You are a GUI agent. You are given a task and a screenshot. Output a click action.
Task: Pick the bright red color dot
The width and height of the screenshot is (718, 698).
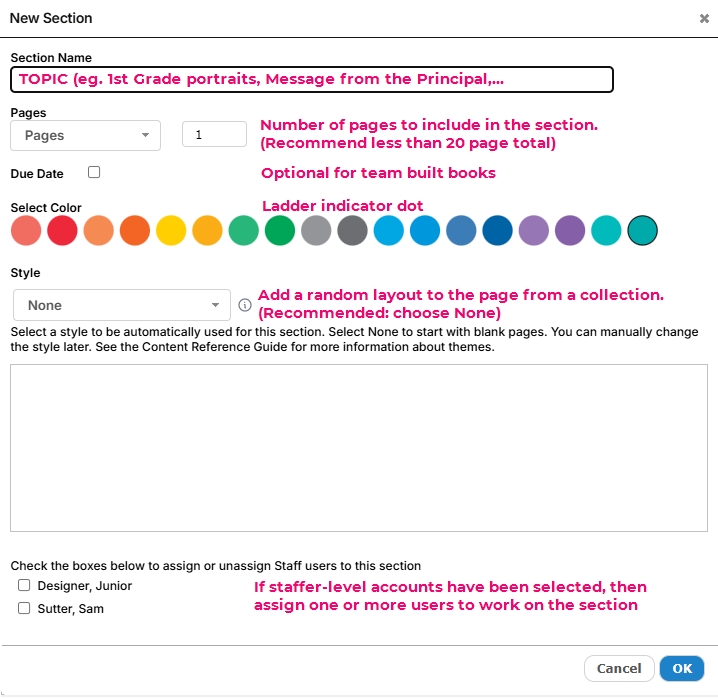coord(62,230)
